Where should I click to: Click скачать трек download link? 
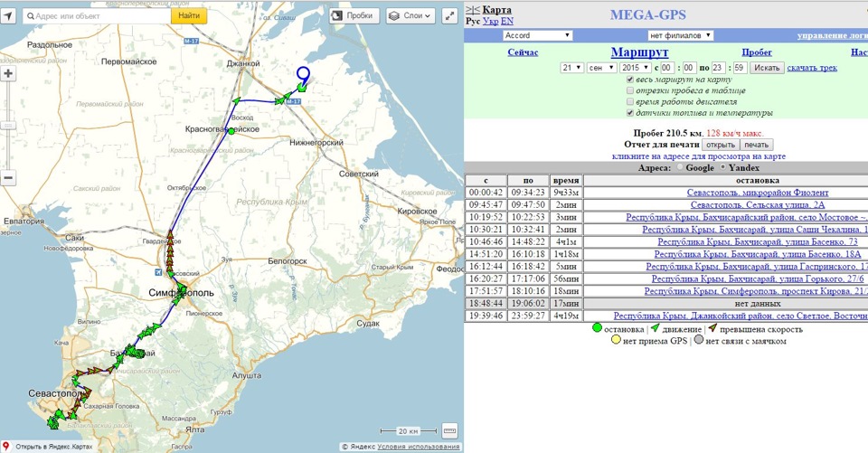point(812,68)
